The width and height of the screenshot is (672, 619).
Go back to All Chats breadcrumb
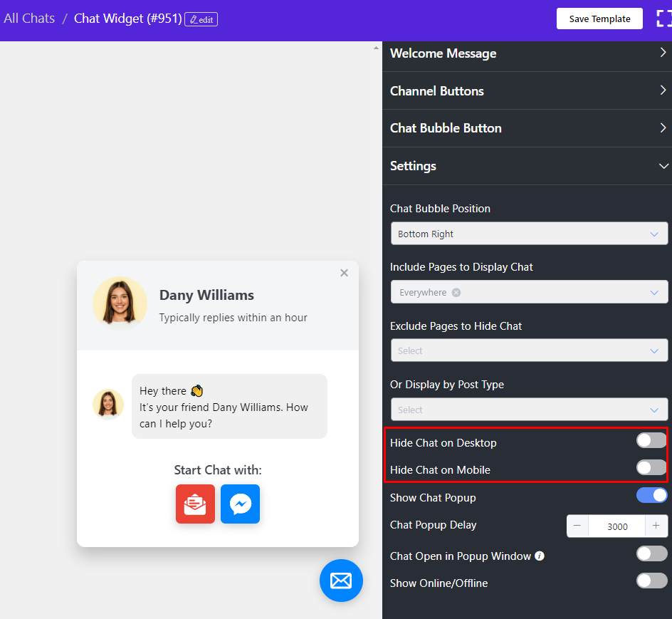click(x=29, y=19)
